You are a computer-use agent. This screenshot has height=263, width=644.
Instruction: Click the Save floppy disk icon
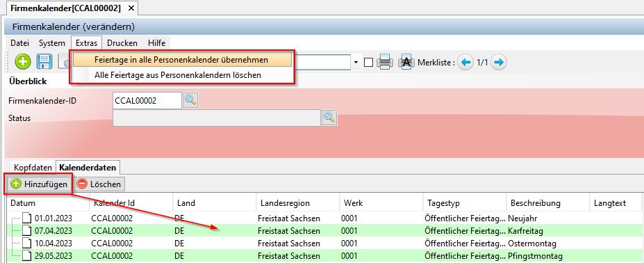click(44, 62)
